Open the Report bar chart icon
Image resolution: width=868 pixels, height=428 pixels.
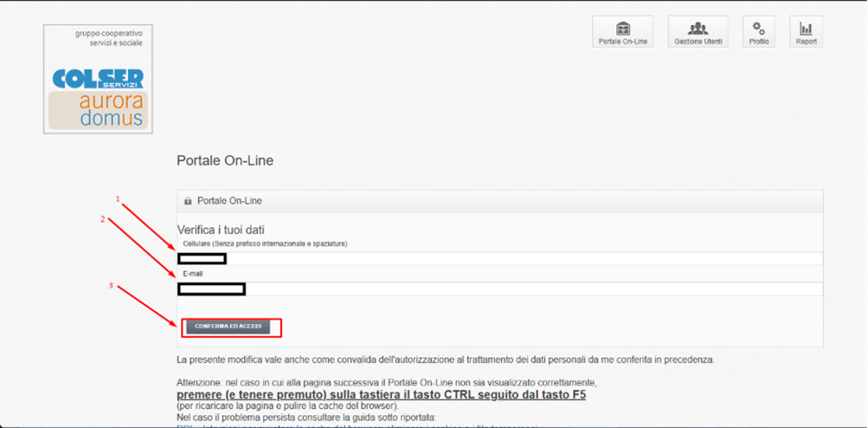[x=806, y=28]
